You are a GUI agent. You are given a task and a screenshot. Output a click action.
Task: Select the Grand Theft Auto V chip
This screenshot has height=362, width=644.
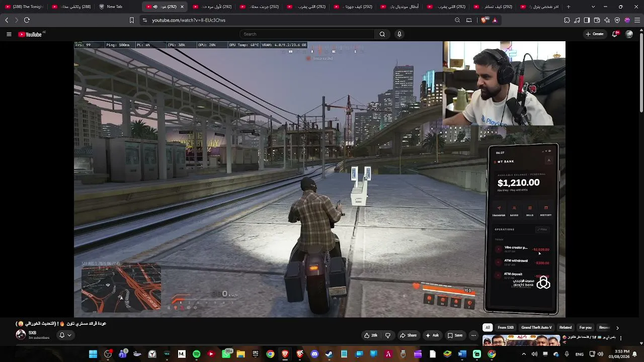(x=536, y=328)
